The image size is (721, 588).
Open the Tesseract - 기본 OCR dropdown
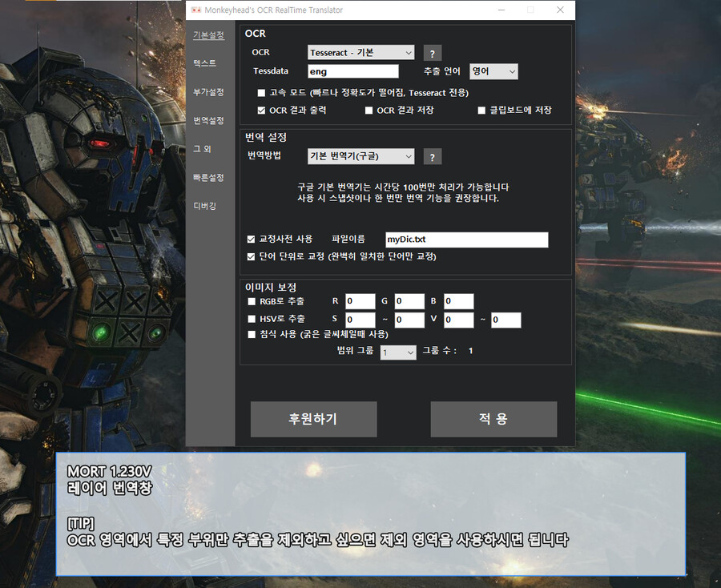tap(361, 52)
